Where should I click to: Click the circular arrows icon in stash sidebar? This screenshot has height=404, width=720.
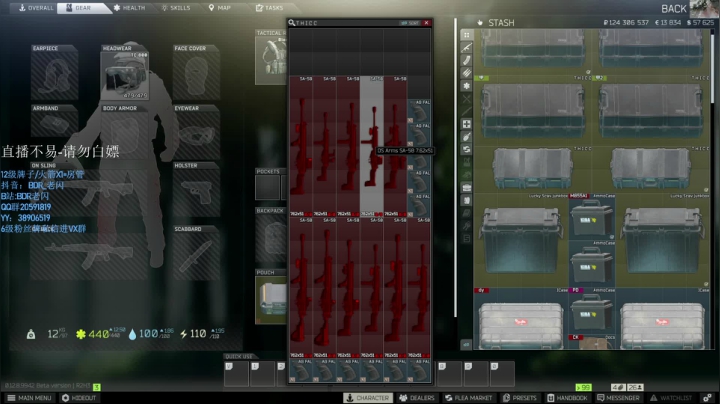pyautogui.click(x=467, y=149)
